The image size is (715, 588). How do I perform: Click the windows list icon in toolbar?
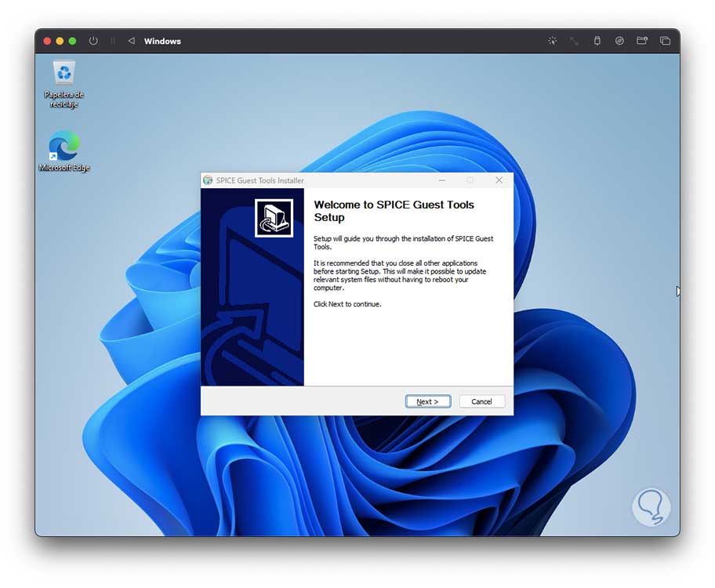665,41
